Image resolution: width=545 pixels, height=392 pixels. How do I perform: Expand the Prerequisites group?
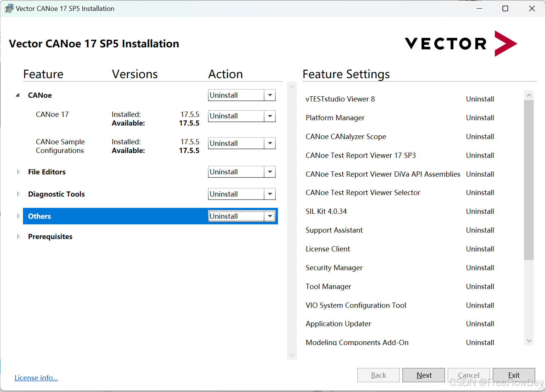coord(18,236)
